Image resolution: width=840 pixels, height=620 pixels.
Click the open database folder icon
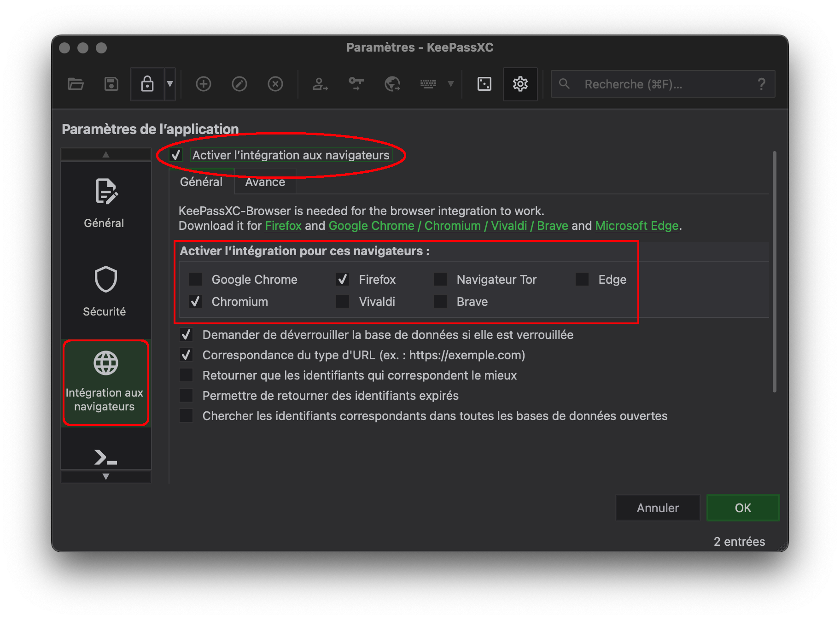pos(76,84)
